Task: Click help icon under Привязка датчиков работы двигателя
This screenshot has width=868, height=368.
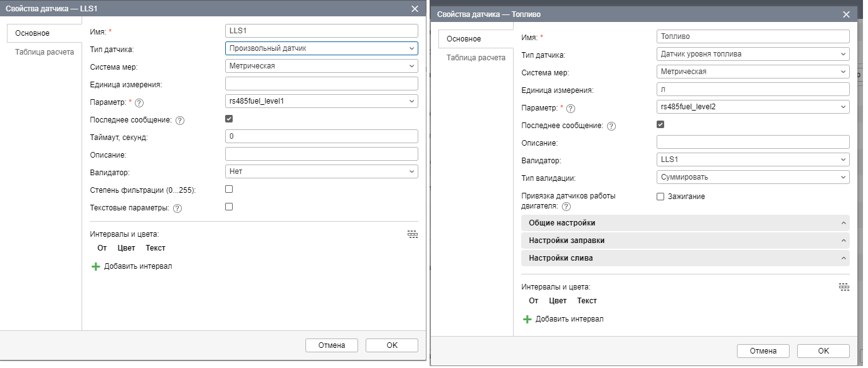Action: 566,207
